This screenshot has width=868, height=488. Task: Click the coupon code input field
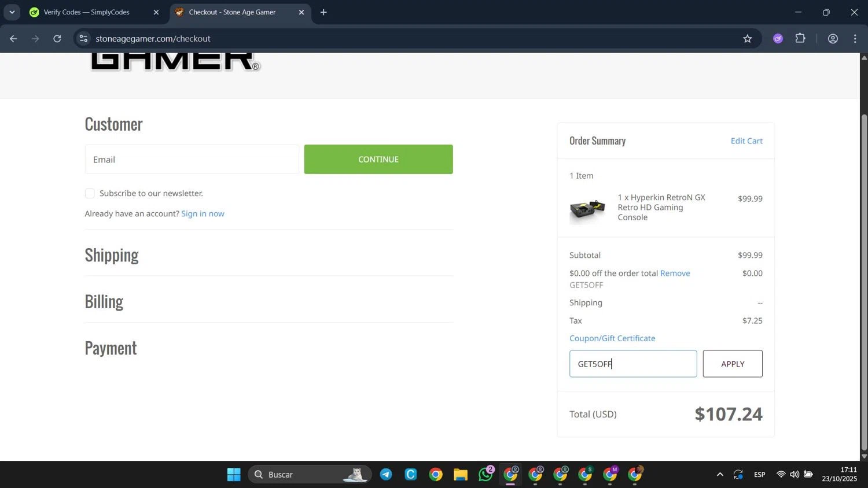point(633,364)
